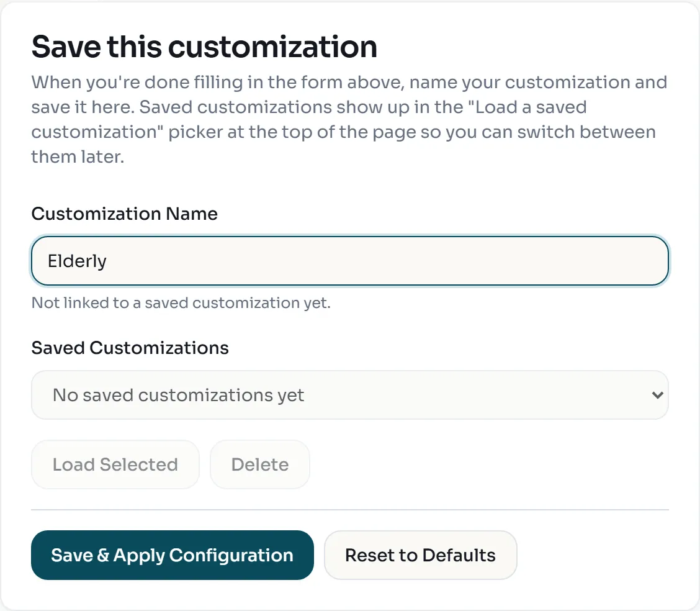The image size is (700, 611).
Task: Click Save & Apply Configuration
Action: 173,555
